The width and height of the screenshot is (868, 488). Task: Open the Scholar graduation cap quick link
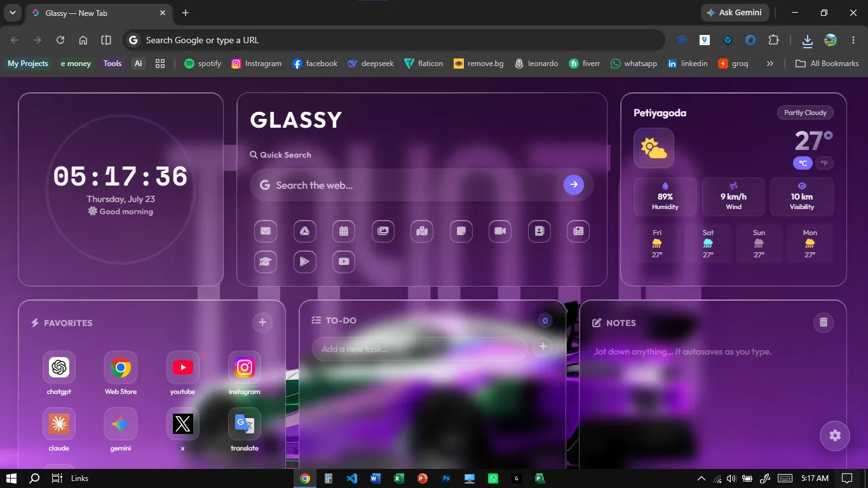(266, 262)
